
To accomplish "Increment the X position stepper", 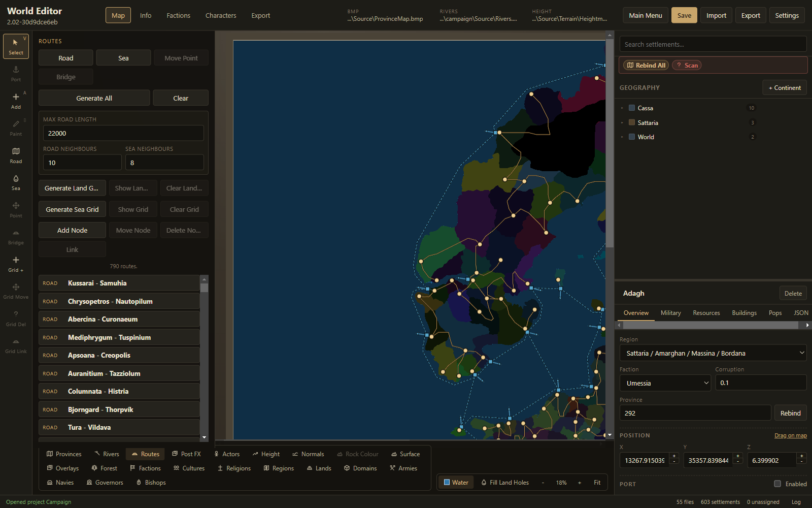I will (x=674, y=456).
